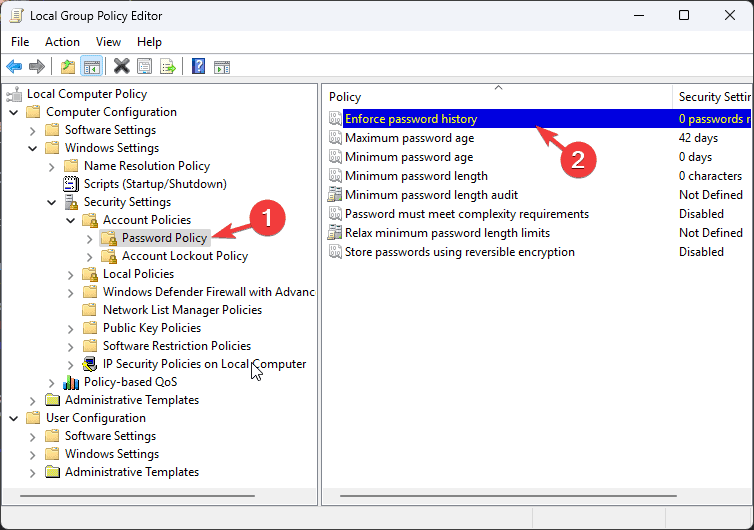Click the left pane horizontal scrollbar
Screen dimensions: 754x530
137,495
